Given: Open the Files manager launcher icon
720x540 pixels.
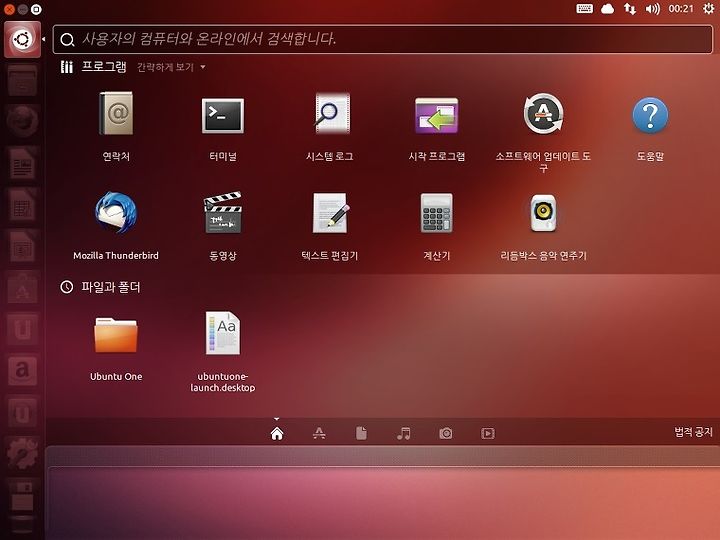Looking at the screenshot, I should click(x=22, y=79).
